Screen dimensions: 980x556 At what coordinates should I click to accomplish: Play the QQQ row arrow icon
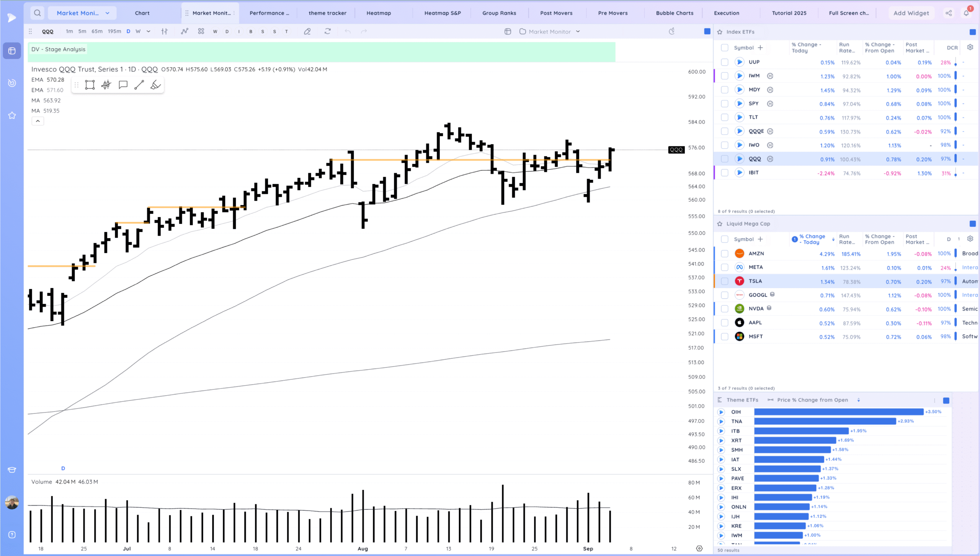coord(740,159)
